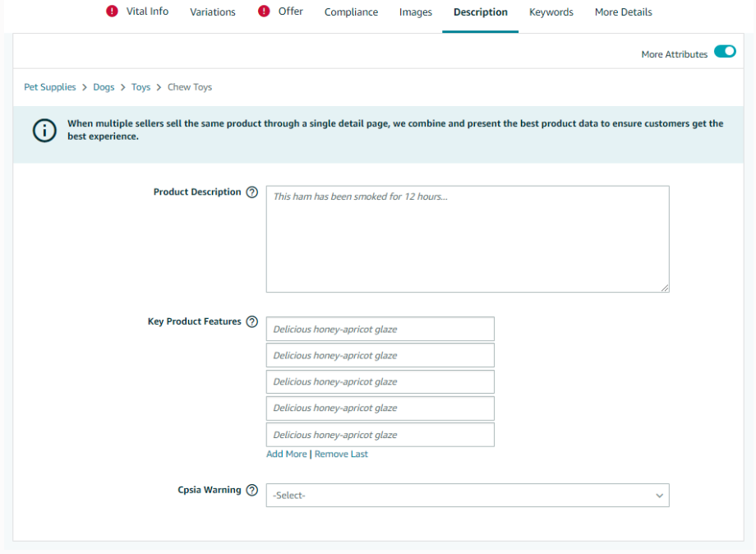
Task: Toggle the More Attributes switch
Action: [x=725, y=51]
